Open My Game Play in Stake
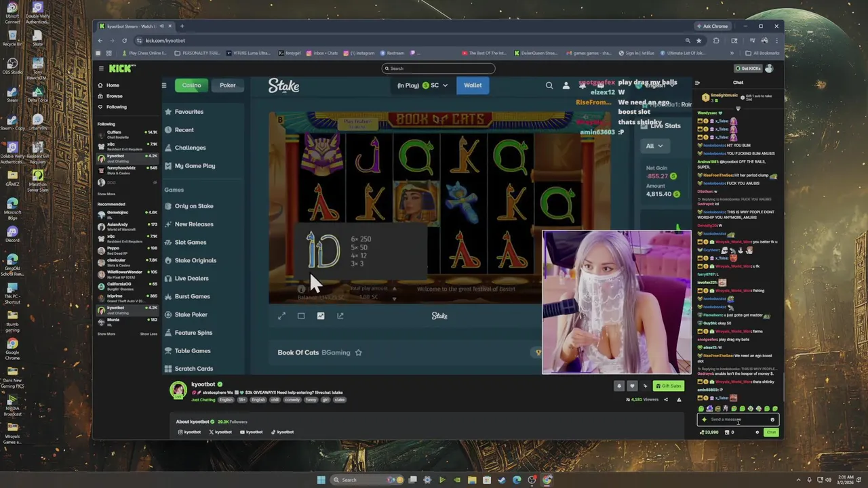This screenshot has height=488, width=868. click(195, 166)
